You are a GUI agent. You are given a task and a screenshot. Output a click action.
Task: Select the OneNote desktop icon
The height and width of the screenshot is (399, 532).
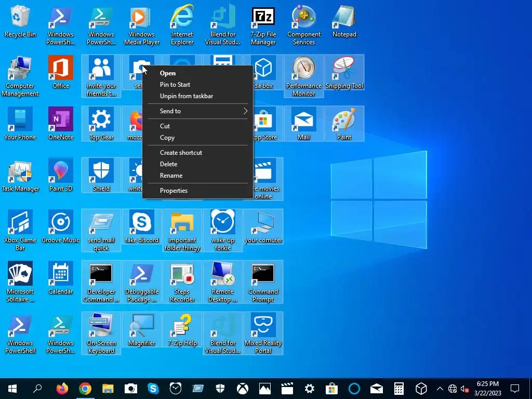tap(61, 124)
